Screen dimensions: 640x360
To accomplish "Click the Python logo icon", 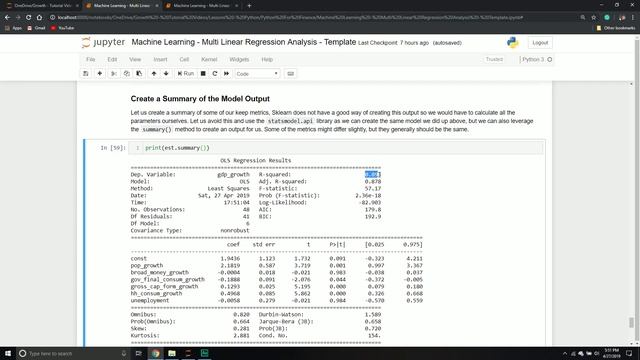I will pos(513,42).
